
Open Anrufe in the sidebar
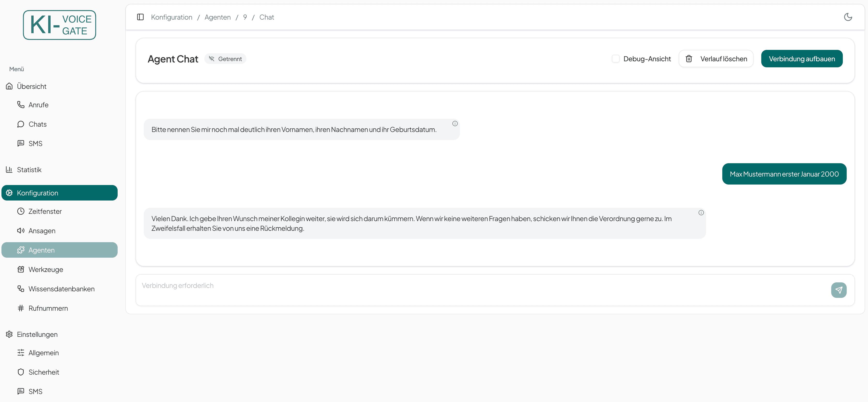click(x=38, y=105)
